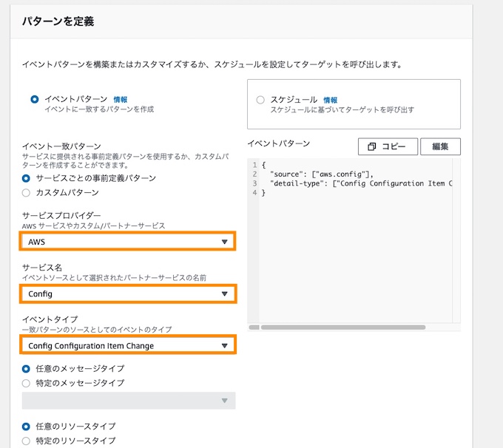Select the スケジュール radio option
This screenshot has height=448, width=503.
pyautogui.click(x=260, y=100)
